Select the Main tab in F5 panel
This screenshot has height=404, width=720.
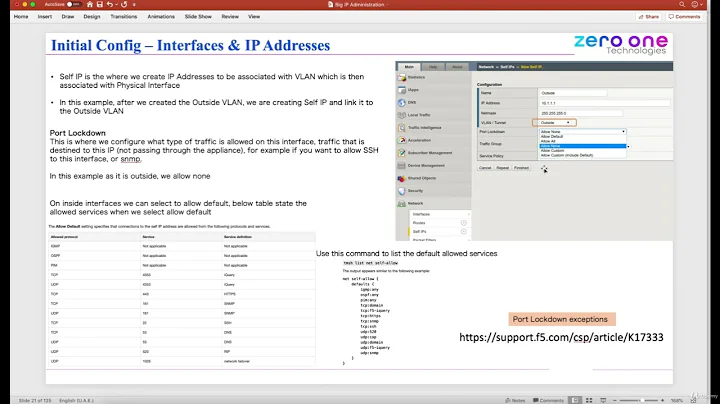point(409,67)
